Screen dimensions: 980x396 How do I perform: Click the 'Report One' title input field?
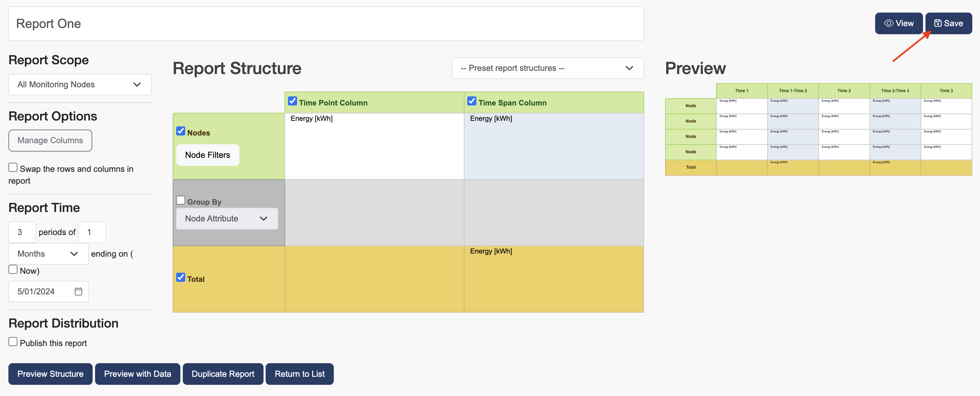coord(152,23)
